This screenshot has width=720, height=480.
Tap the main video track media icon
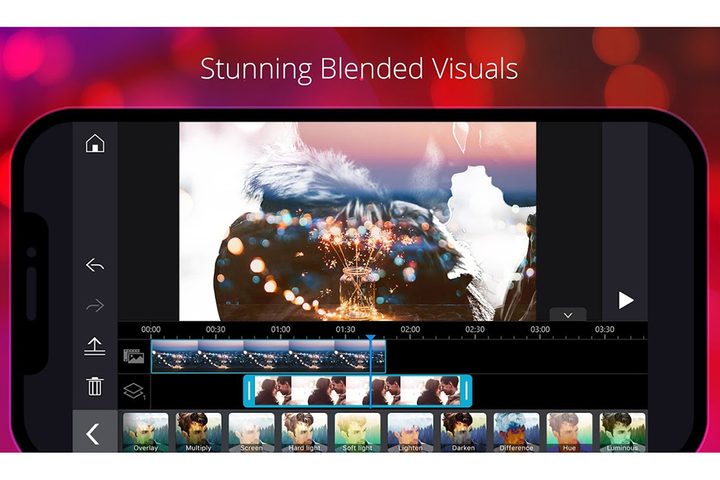coord(134,356)
